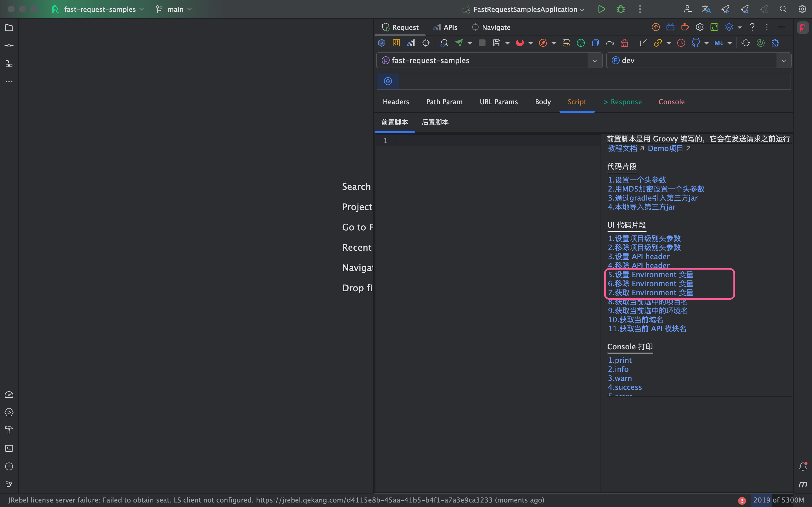Switch to the APIs tab

pos(445,27)
